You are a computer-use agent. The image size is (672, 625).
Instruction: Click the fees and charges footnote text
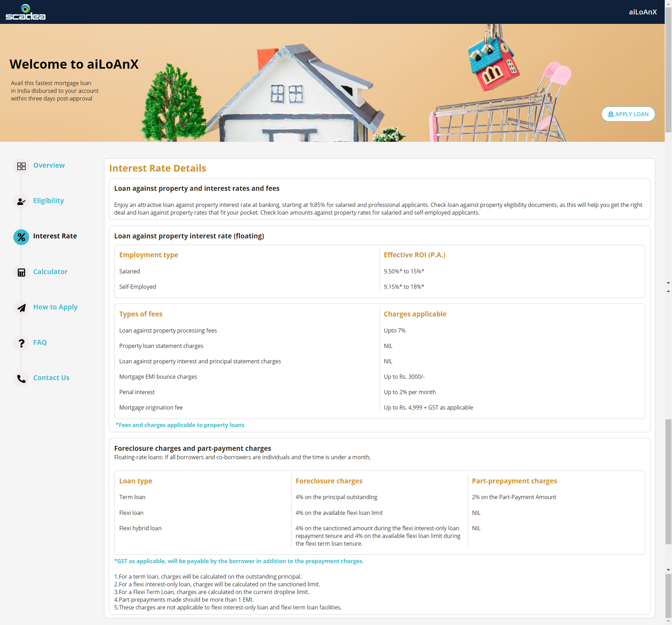(x=180, y=425)
